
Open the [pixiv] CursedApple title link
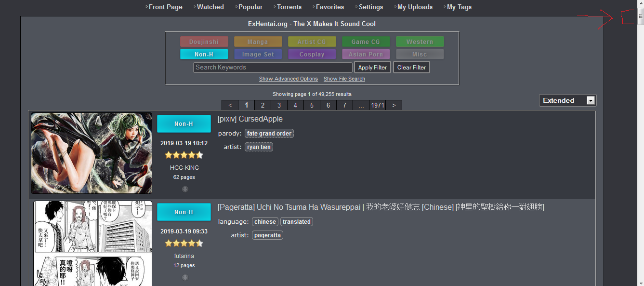(250, 119)
